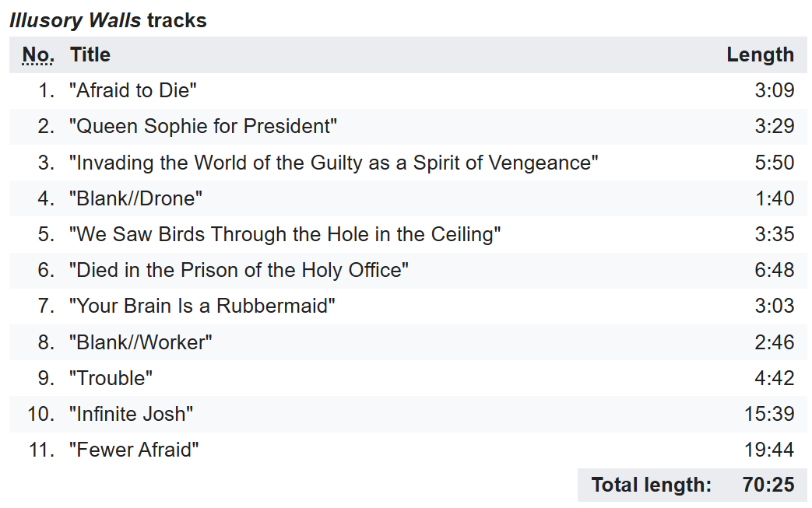Click the "Total length:" label
Image resolution: width=812 pixels, height=508 pixels.
tap(652, 485)
